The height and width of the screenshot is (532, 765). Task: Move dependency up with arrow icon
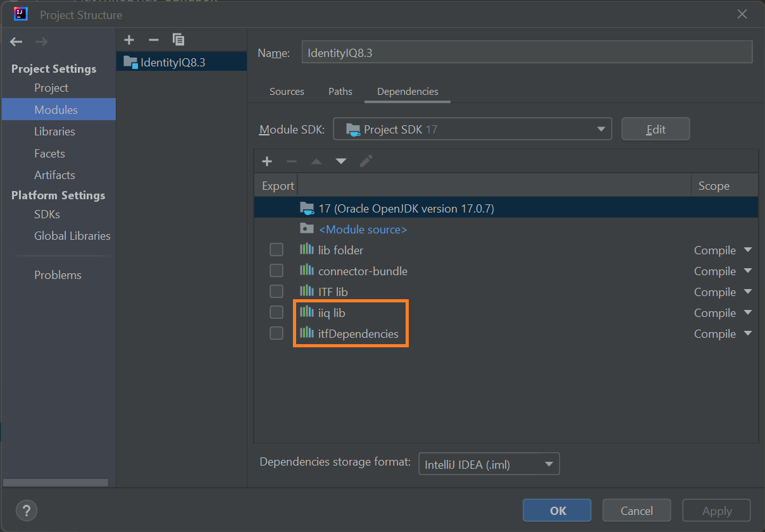[316, 161]
